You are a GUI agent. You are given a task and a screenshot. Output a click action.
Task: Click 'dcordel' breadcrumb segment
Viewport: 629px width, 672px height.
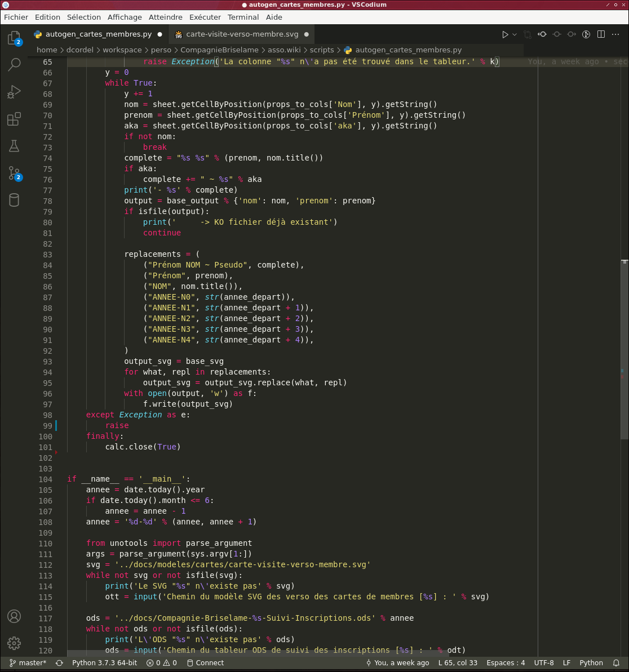click(x=79, y=50)
